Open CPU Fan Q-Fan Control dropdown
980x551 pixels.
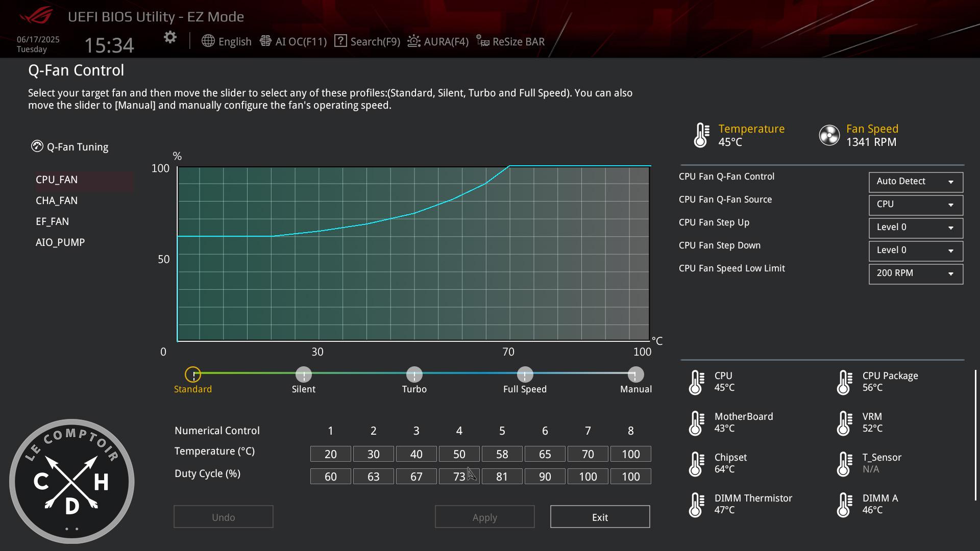pyautogui.click(x=916, y=182)
